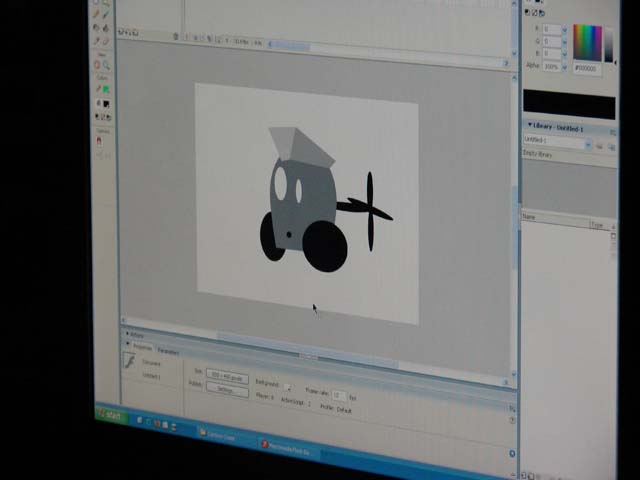Click the Frame rate input field
The height and width of the screenshot is (480, 640).
point(338,396)
